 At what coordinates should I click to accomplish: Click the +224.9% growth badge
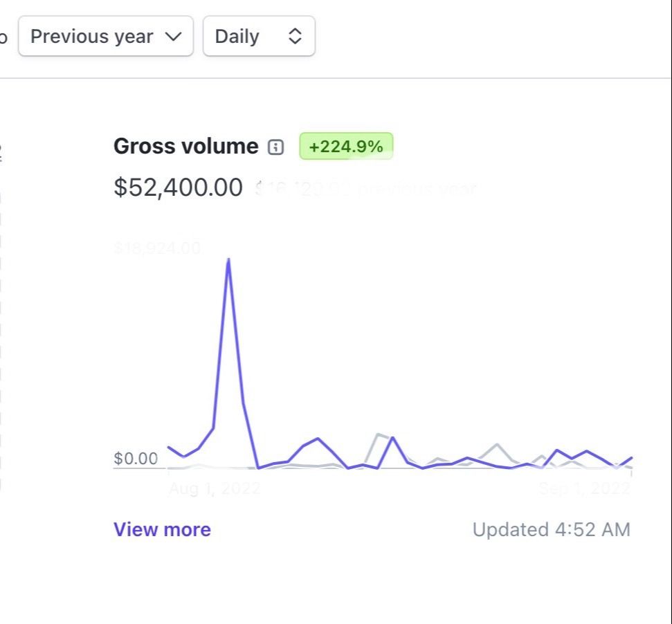coord(346,146)
